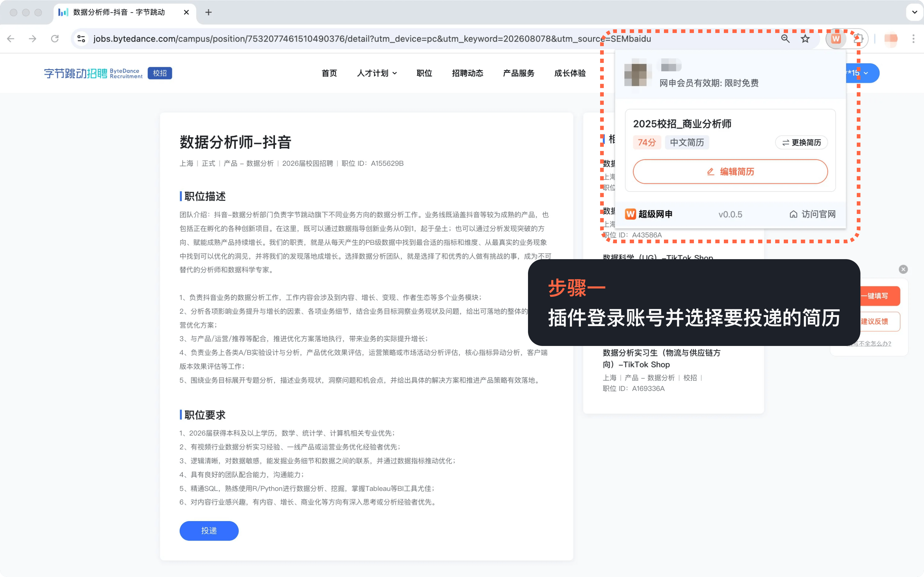Open site info icon beside the URL
The width and height of the screenshot is (924, 577).
81,39
